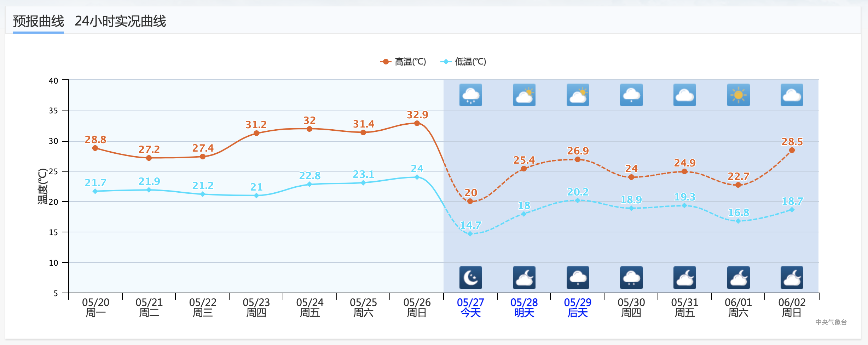Click the 05/27 daytime rain icon
868x345 pixels.
[470, 95]
